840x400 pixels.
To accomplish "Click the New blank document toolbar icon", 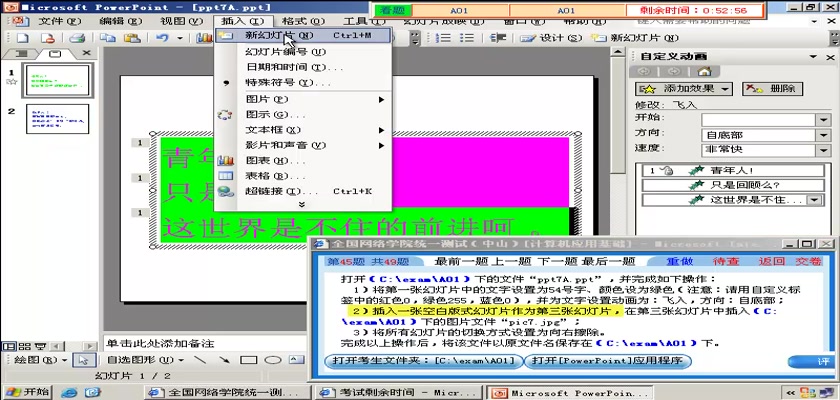I will click(x=22, y=38).
